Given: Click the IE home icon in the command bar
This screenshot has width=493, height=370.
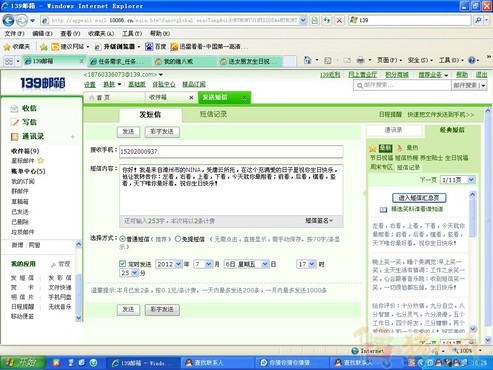Looking at the screenshot, I should coord(308,60).
